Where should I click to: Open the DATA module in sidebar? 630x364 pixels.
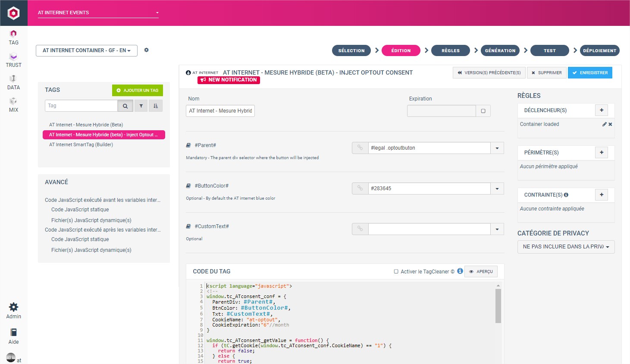[x=13, y=82]
